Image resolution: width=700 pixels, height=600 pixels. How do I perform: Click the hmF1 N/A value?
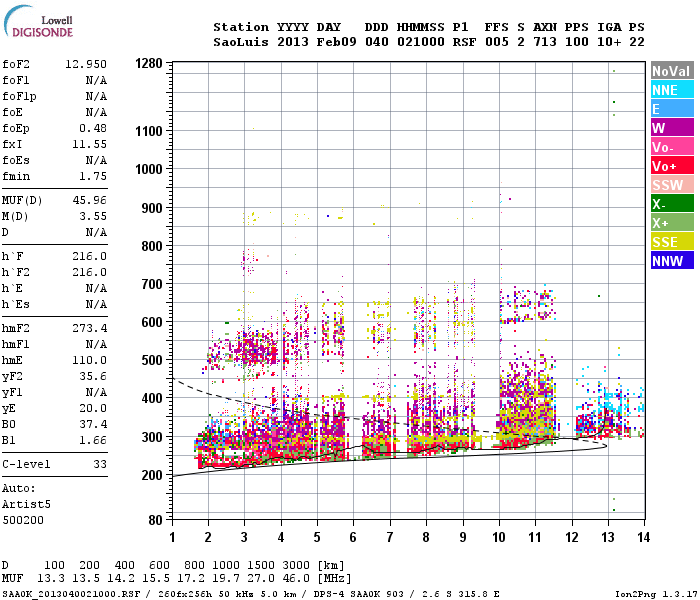click(x=96, y=344)
